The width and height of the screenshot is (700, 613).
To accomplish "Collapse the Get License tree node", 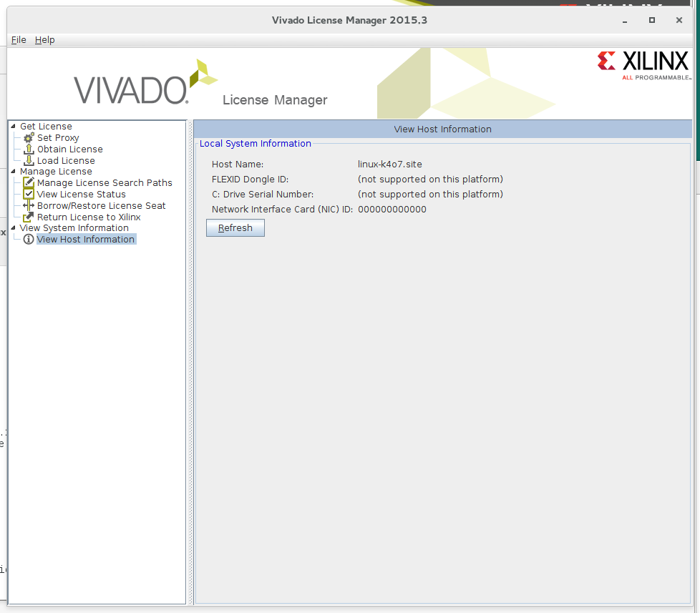I will 13,127.
